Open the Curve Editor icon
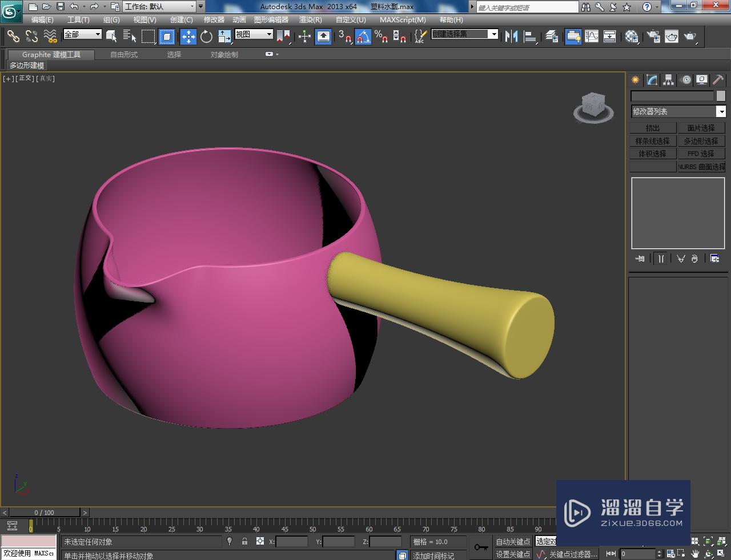731x560 pixels. (x=592, y=37)
